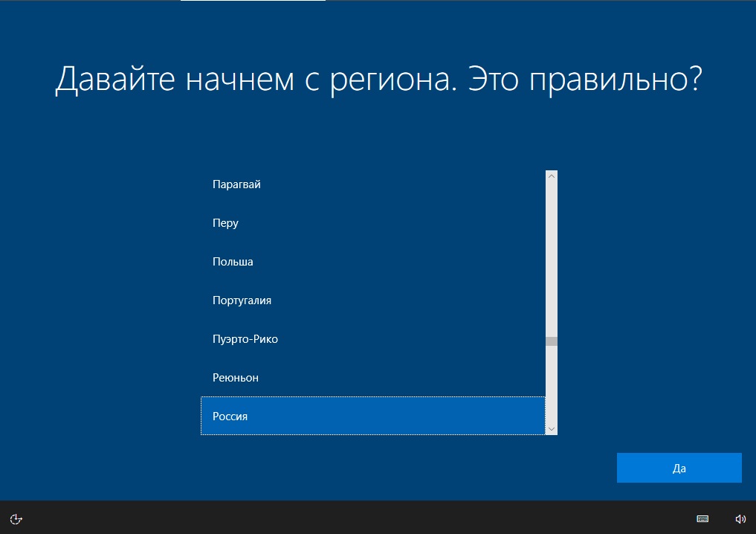The image size is (756, 534).
Task: Pick Португалия from the list
Action: (x=242, y=300)
